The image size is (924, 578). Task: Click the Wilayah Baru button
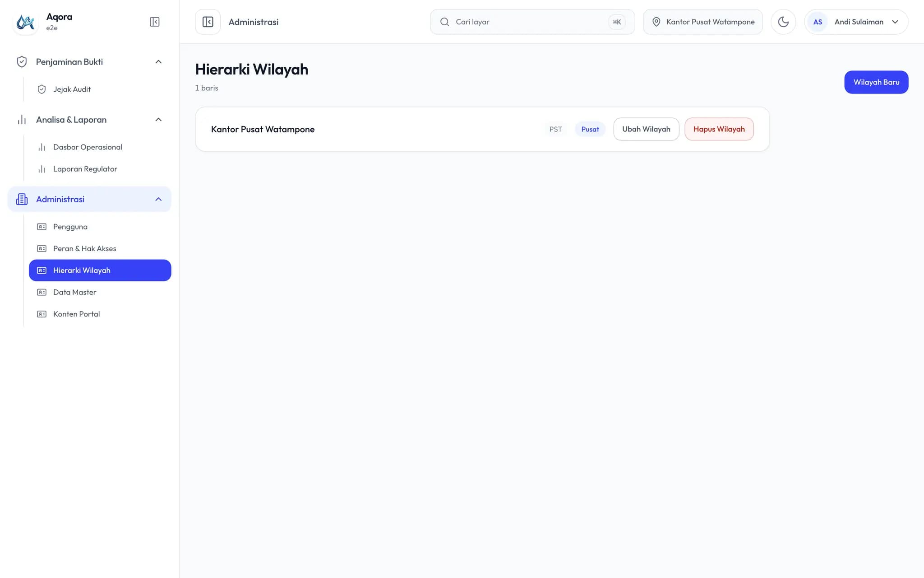[876, 82]
